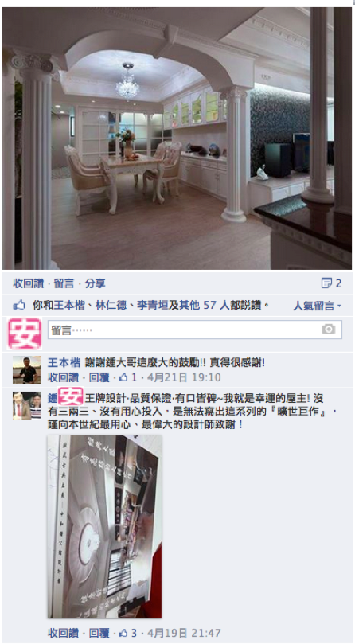Image resolution: width=355 pixels, height=644 pixels.
Task: Open the attached brochure photo in comment
Action: point(105,526)
